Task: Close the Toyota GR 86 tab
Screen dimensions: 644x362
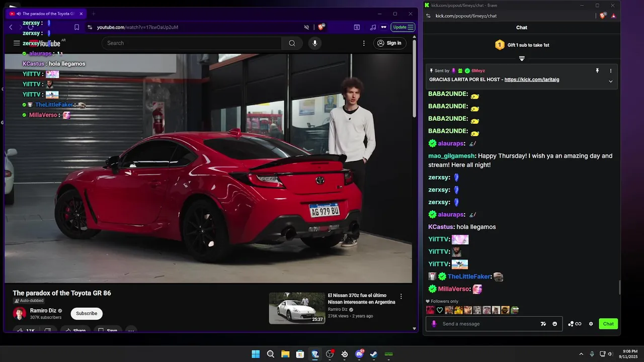Action: click(81, 14)
